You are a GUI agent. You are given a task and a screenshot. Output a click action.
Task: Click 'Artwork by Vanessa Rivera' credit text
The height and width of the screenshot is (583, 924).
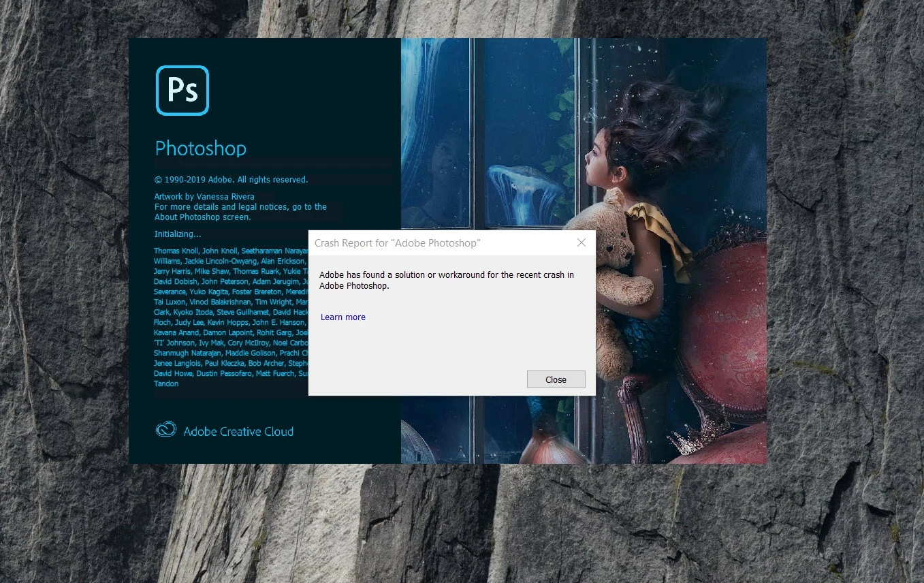coord(204,197)
